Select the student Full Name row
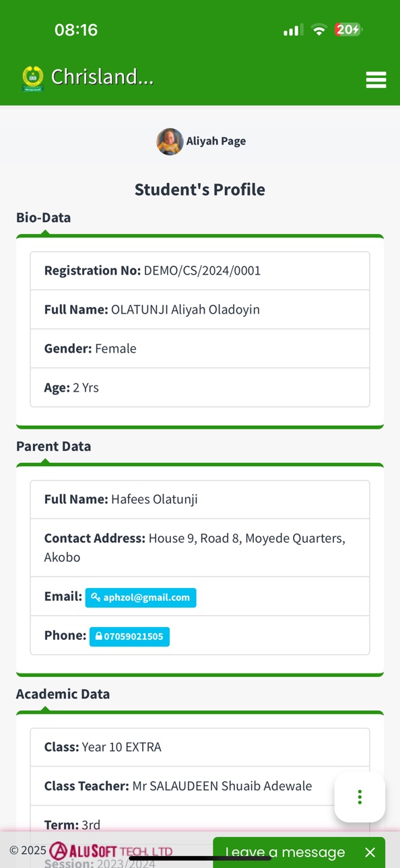The image size is (400, 868). [x=200, y=310]
